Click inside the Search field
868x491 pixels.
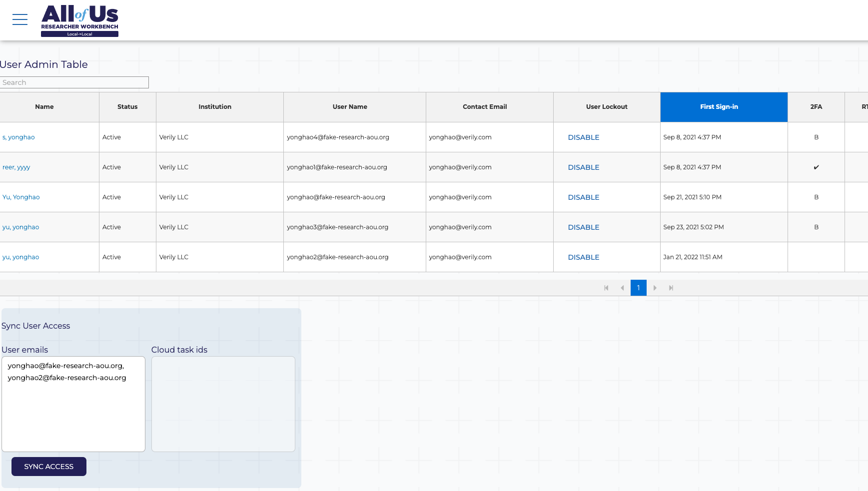pos(74,82)
